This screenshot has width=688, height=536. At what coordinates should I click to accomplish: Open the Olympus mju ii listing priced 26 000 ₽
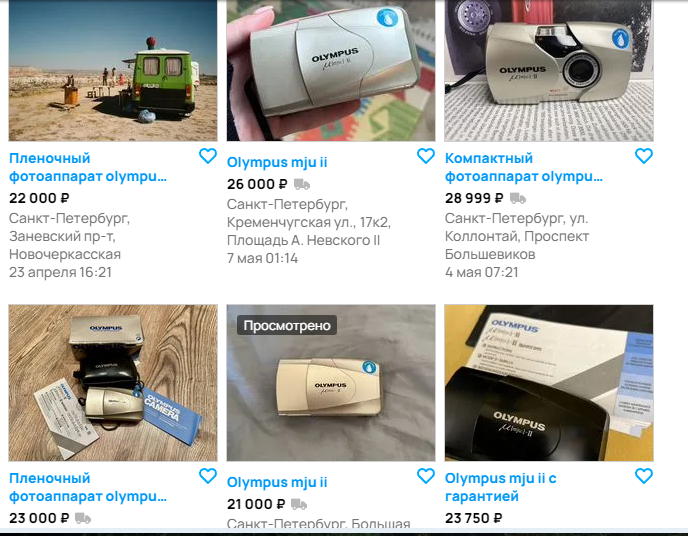(x=277, y=162)
